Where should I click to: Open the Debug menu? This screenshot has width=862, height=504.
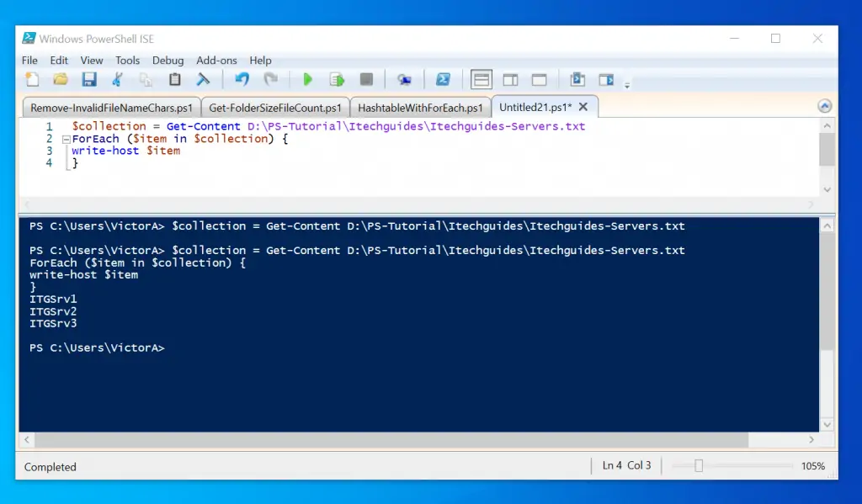click(x=168, y=61)
